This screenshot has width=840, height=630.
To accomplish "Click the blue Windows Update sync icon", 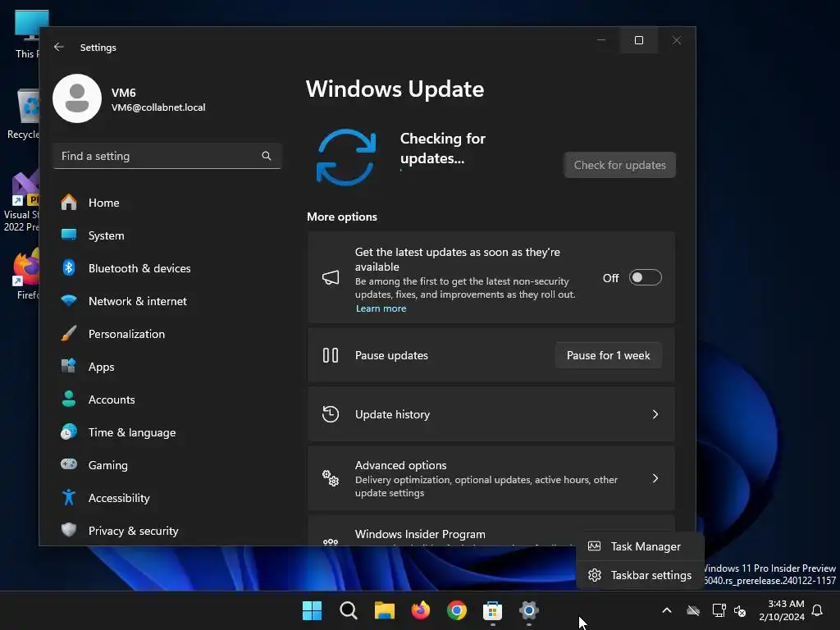I will (346, 157).
